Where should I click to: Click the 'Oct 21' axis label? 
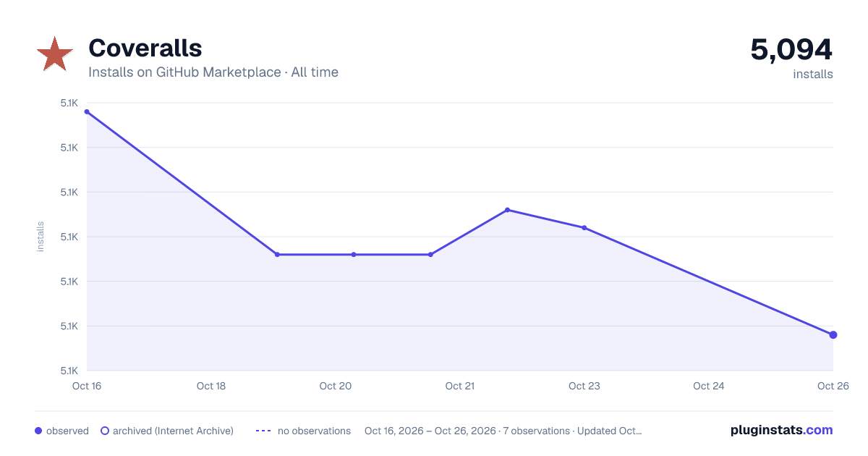click(460, 386)
